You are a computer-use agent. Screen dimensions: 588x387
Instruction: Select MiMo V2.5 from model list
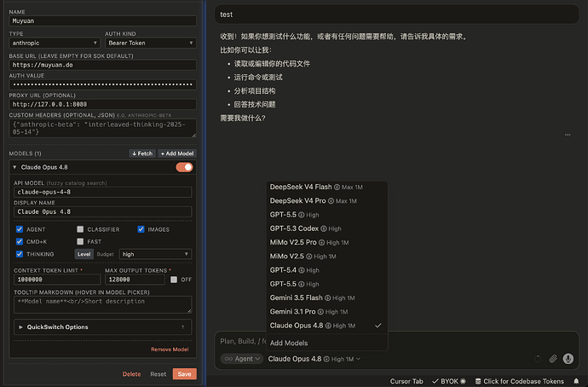326,257
